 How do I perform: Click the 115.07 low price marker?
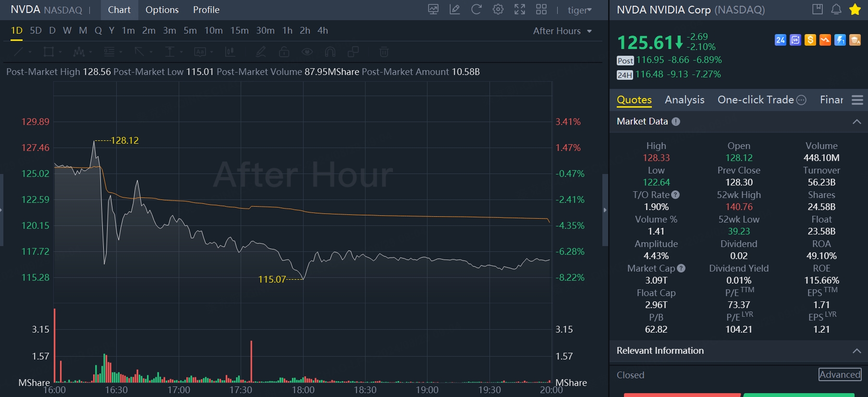272,279
